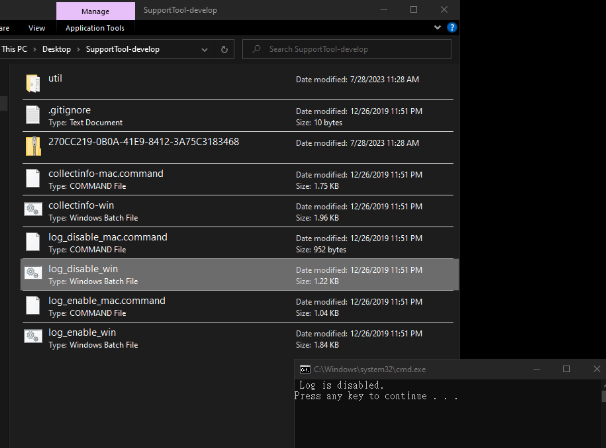Minimize the cmd.exe window

[536, 369]
